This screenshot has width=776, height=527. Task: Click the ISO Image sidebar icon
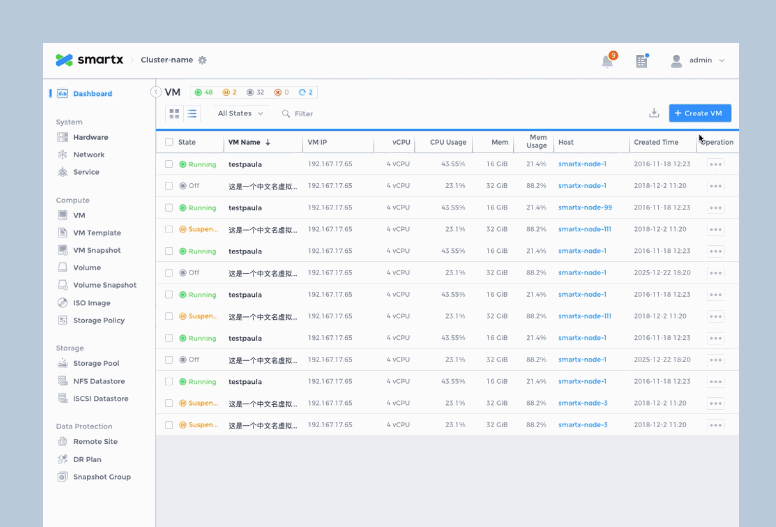point(62,303)
